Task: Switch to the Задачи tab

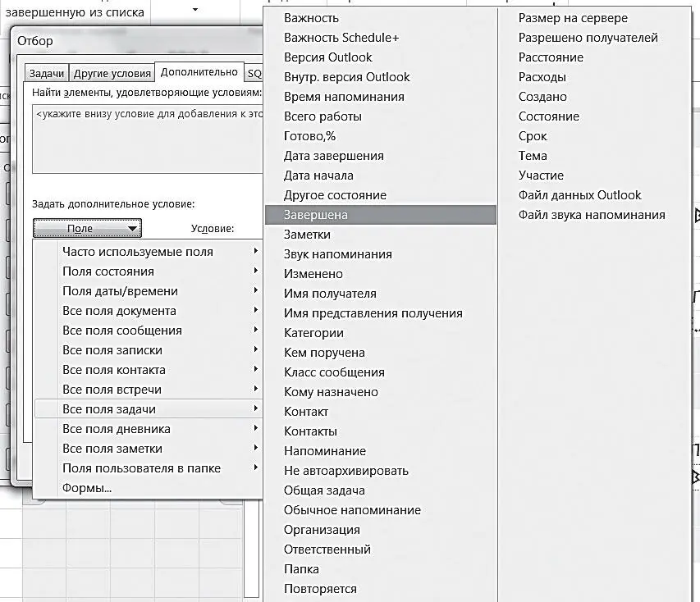Action: [x=46, y=74]
